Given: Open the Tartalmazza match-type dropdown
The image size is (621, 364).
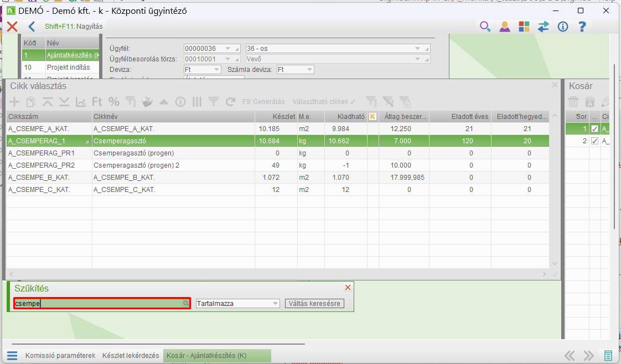Looking at the screenshot, I should [x=275, y=304].
